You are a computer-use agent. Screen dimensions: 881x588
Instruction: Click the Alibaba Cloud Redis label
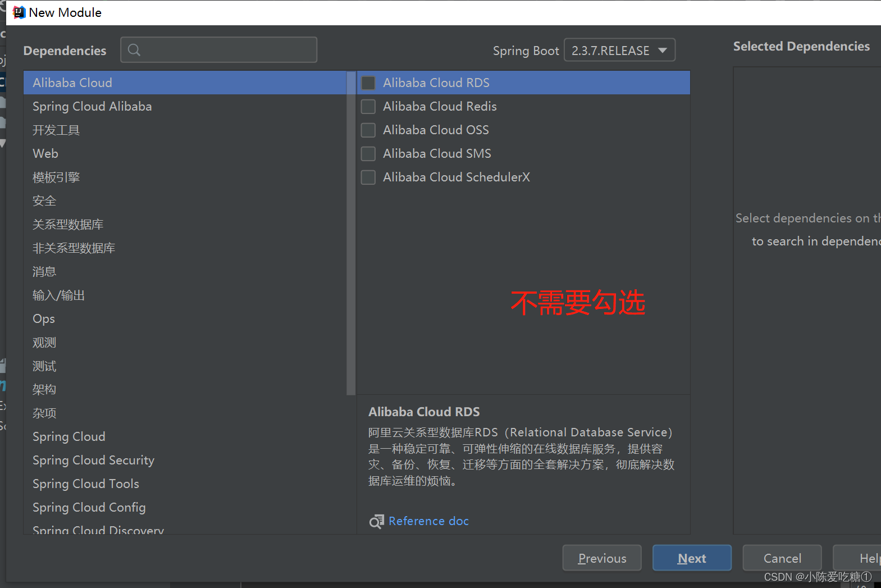(440, 106)
